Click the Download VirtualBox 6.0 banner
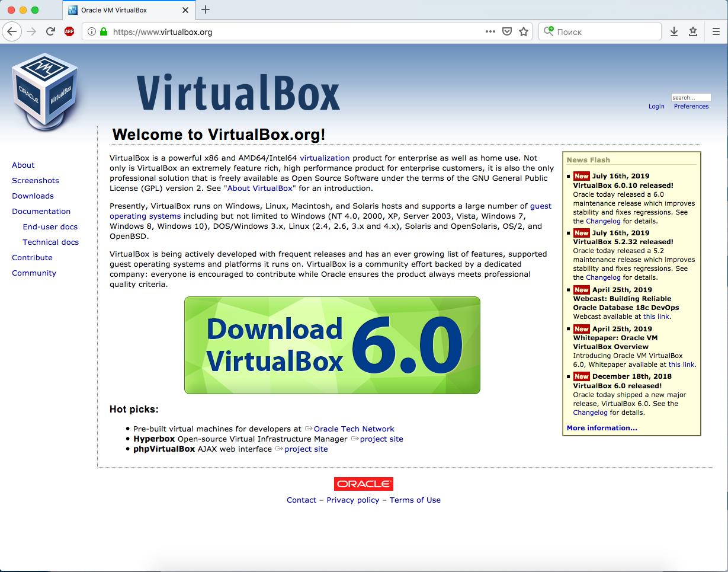Screen dimensions: 728x572 pyautogui.click(x=332, y=345)
